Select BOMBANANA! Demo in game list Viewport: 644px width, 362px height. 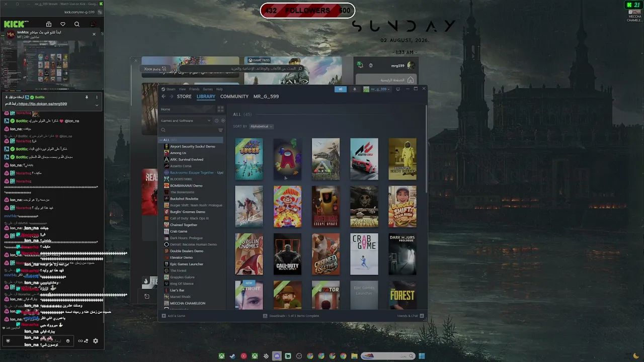[x=186, y=186]
